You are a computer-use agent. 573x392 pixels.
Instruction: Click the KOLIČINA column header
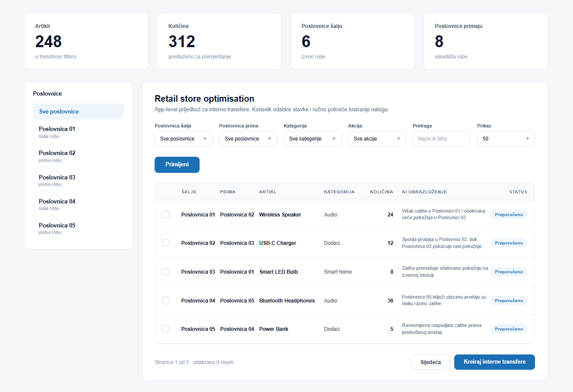(x=381, y=192)
